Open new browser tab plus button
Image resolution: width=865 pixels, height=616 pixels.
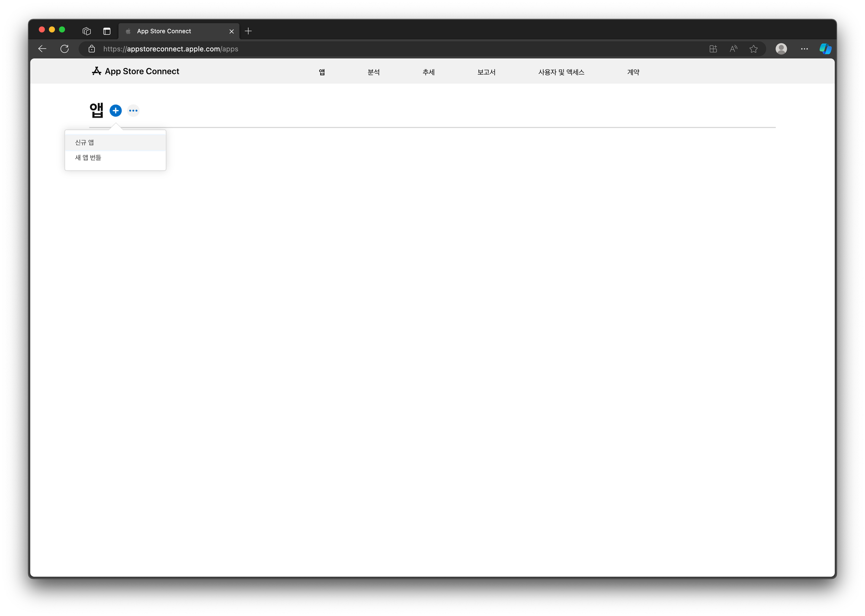point(248,31)
